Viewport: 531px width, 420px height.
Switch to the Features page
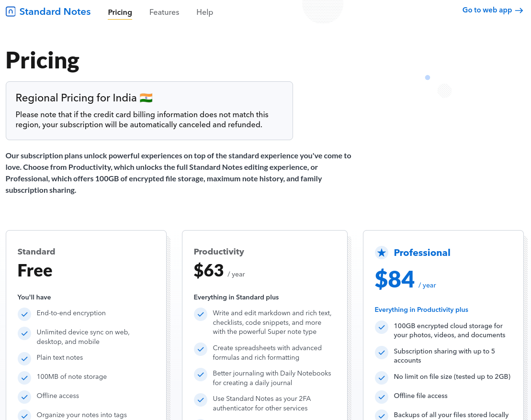click(164, 12)
